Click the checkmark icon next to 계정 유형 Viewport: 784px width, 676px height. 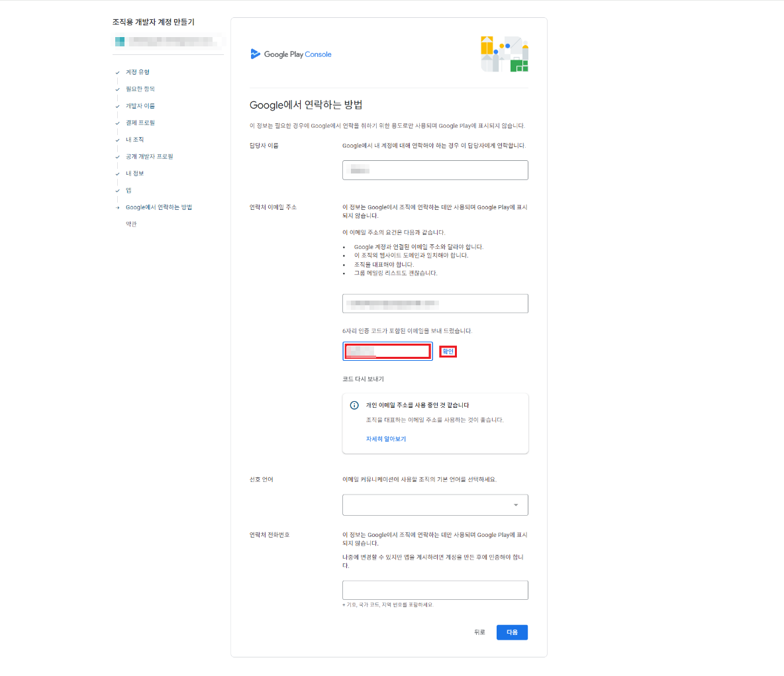pos(117,73)
